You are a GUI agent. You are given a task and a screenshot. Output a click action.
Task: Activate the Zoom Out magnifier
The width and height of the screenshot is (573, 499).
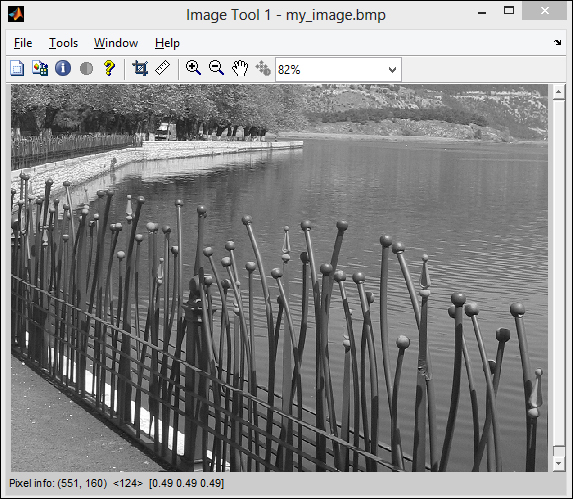(x=216, y=68)
